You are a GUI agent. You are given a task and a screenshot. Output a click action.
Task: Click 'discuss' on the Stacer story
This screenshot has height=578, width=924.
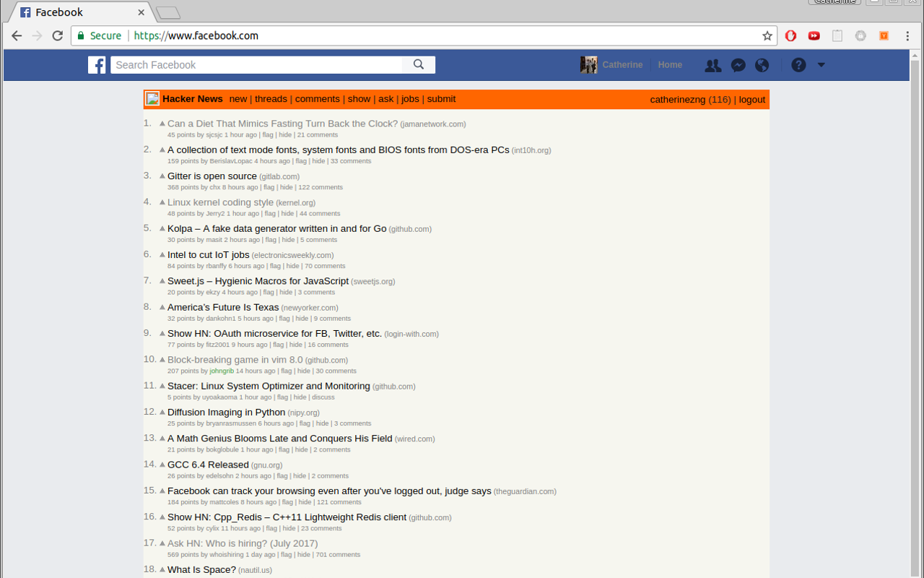click(323, 397)
